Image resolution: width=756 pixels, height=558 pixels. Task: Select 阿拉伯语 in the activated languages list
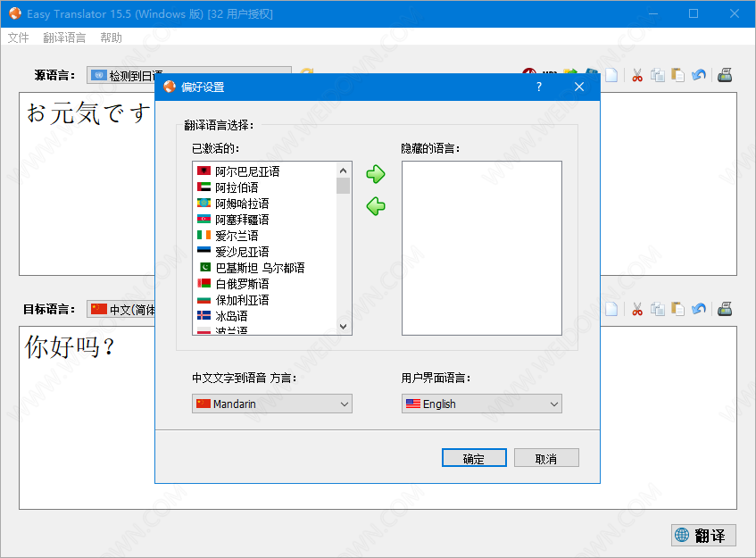pos(237,187)
